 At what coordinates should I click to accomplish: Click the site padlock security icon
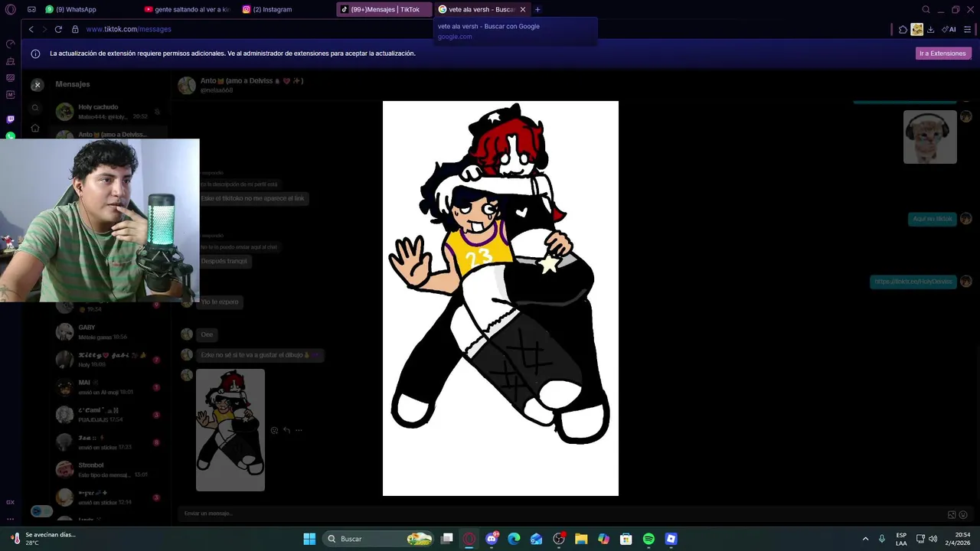75,29
